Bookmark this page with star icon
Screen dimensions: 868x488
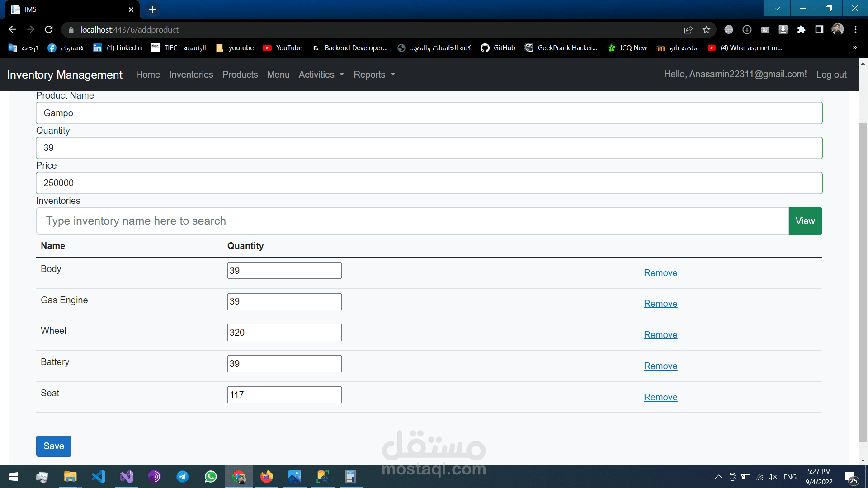click(x=706, y=29)
